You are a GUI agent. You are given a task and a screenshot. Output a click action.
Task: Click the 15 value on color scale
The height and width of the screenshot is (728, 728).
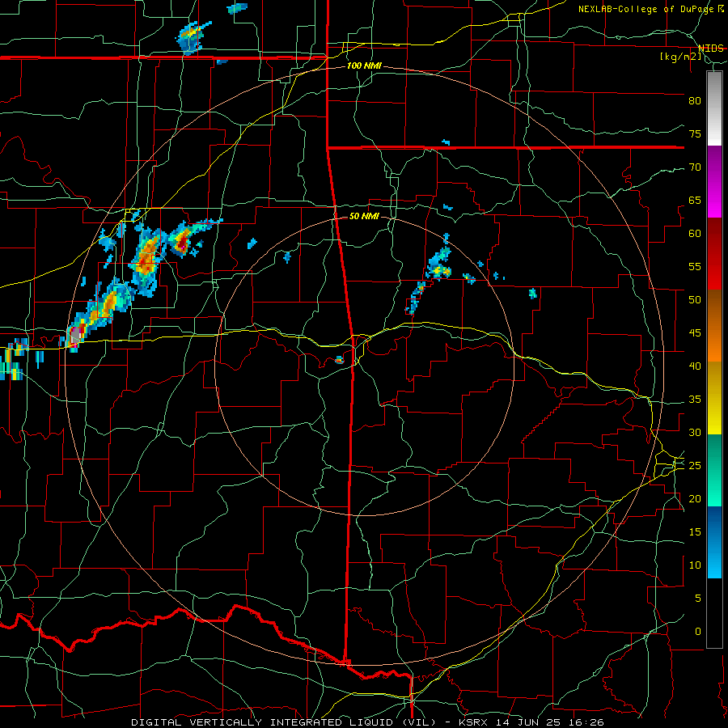(695, 532)
